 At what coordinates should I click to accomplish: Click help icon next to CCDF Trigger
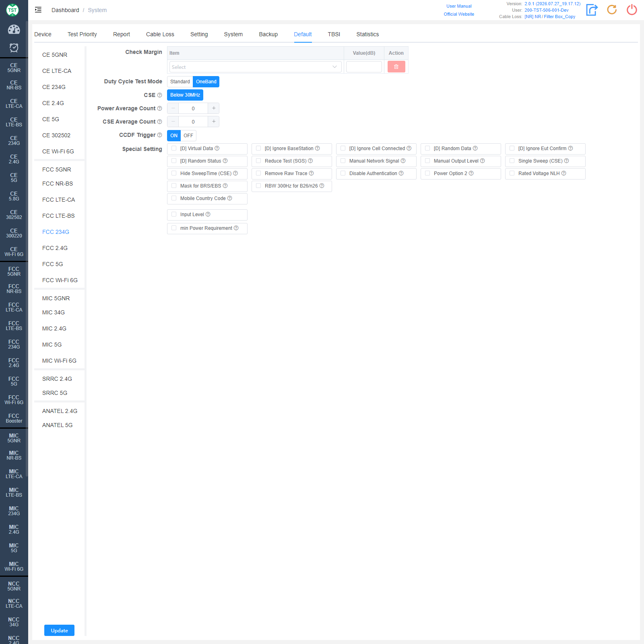(x=160, y=135)
